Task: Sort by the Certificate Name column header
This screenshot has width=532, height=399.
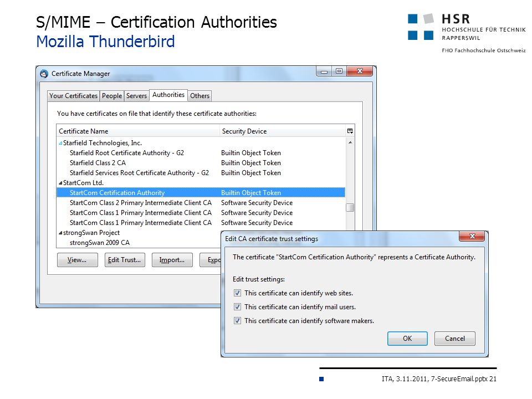Action: (x=138, y=131)
